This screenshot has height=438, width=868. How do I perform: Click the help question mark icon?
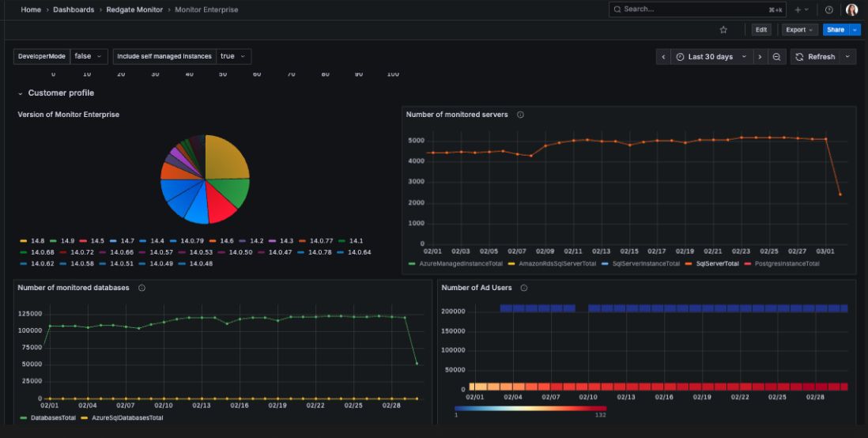click(828, 9)
